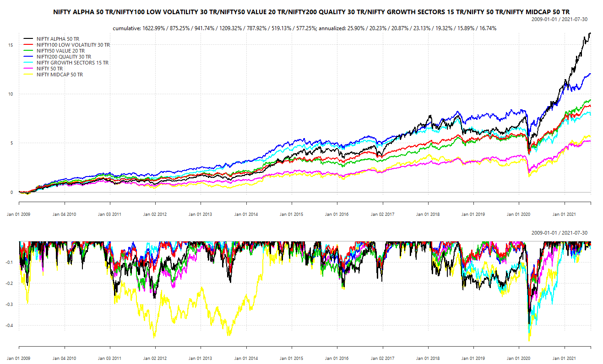Click 'Jan 01 2020' below the upper chart
This screenshot has width=603, height=364.
pyautogui.click(x=518, y=214)
